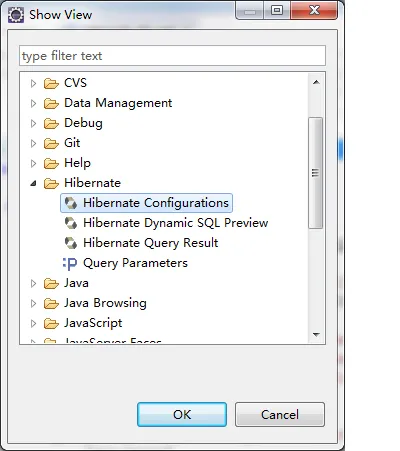
Task: Collapse the Hibernate category
Action: tap(33, 183)
